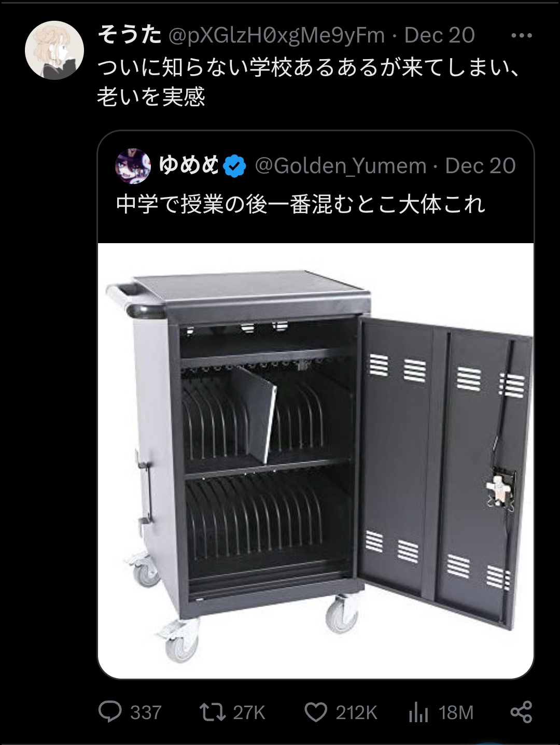Select the ゆめめ display name
Image resolution: width=560 pixels, height=745 pixels.
189,165
